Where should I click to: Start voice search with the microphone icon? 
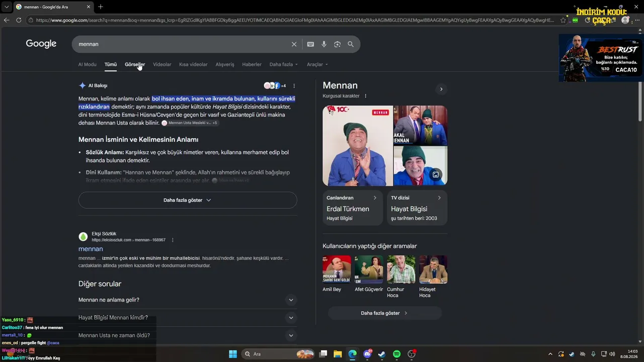(x=324, y=44)
